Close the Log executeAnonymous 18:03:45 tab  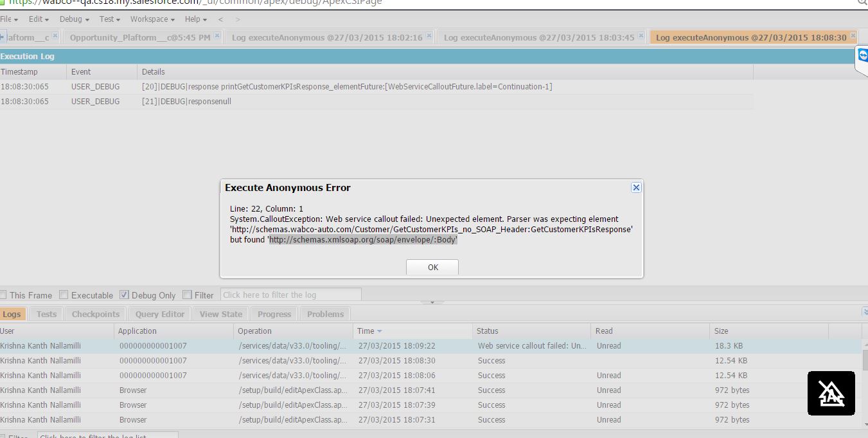pos(641,36)
